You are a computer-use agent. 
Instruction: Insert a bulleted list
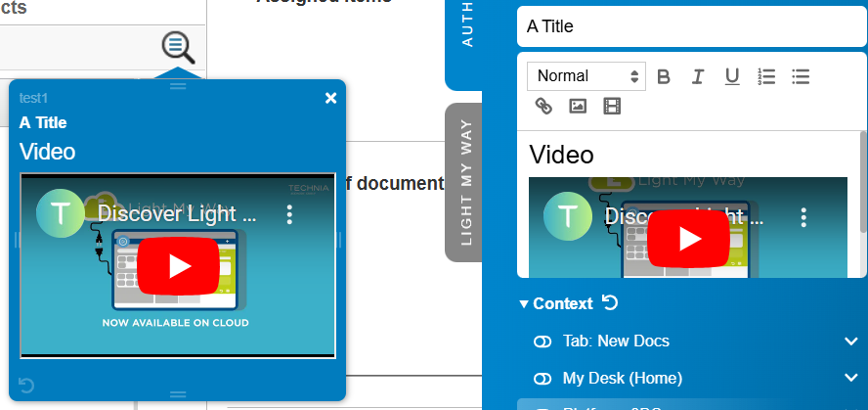[x=801, y=76]
